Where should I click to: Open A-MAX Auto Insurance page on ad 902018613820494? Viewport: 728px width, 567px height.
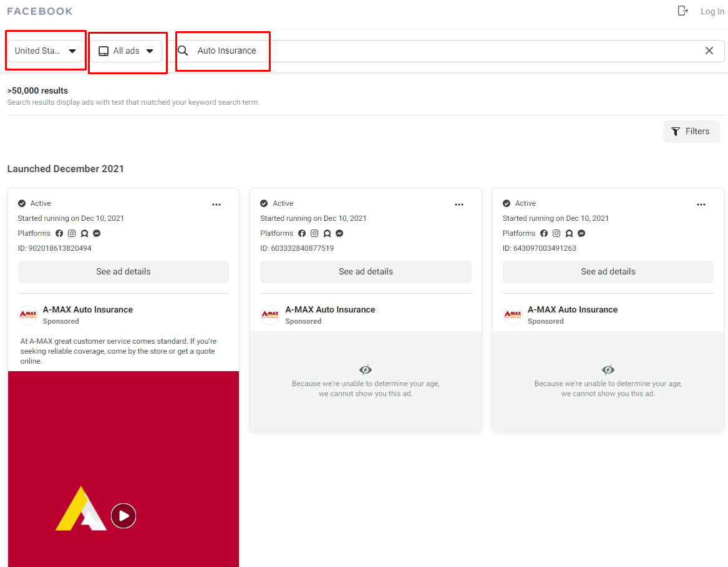point(88,309)
